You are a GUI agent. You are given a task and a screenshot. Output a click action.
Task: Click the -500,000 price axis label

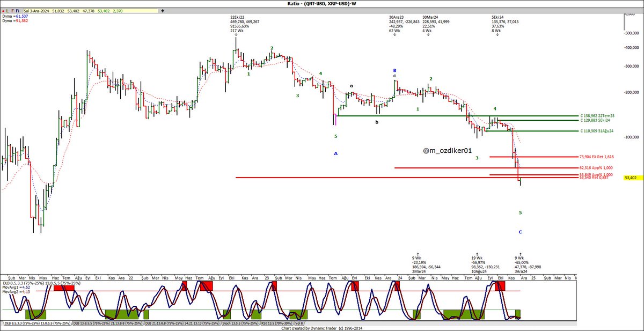click(x=632, y=33)
